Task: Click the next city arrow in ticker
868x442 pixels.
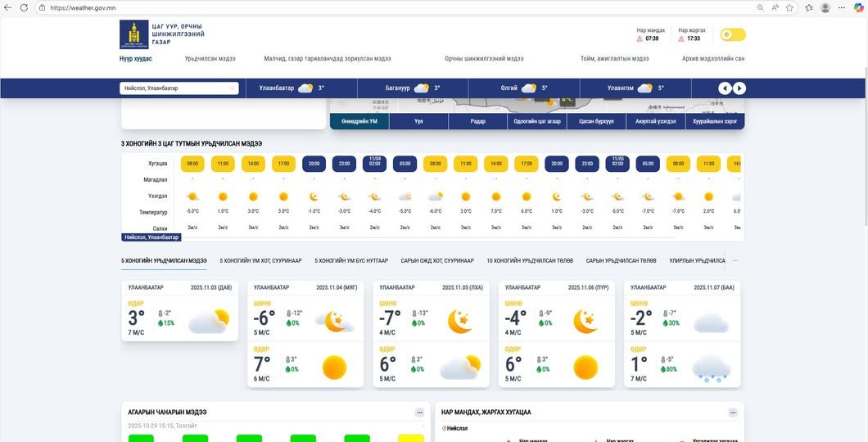Action: pos(739,88)
